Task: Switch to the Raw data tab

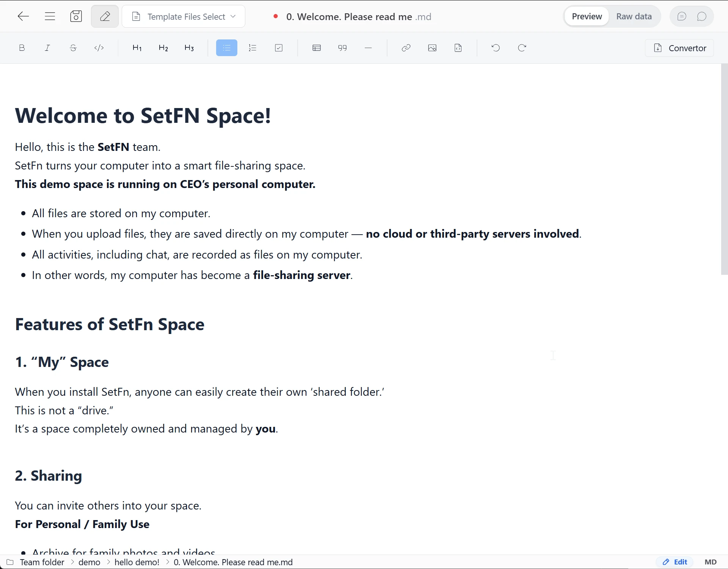Action: (634, 16)
